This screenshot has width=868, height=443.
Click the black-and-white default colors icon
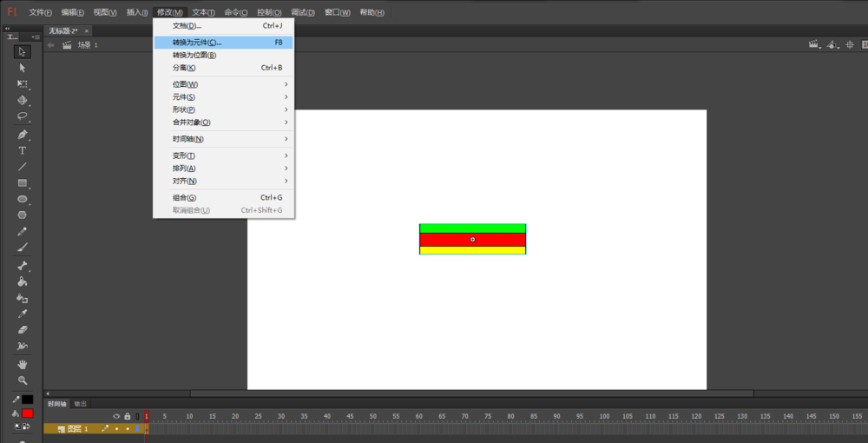click(17, 426)
